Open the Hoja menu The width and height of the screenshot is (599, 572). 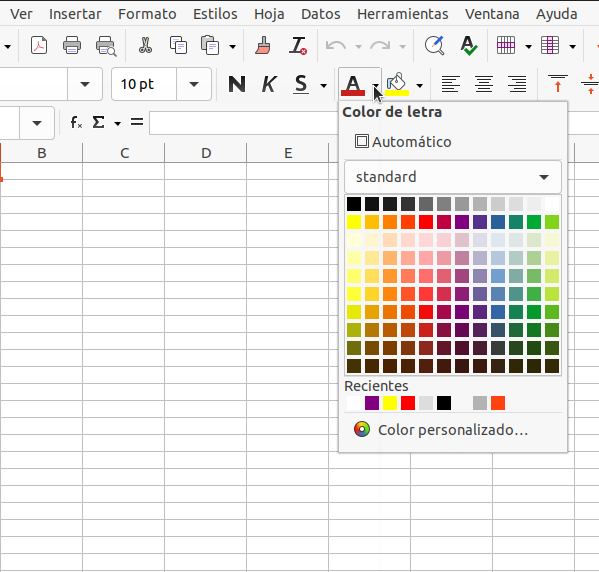pos(269,14)
